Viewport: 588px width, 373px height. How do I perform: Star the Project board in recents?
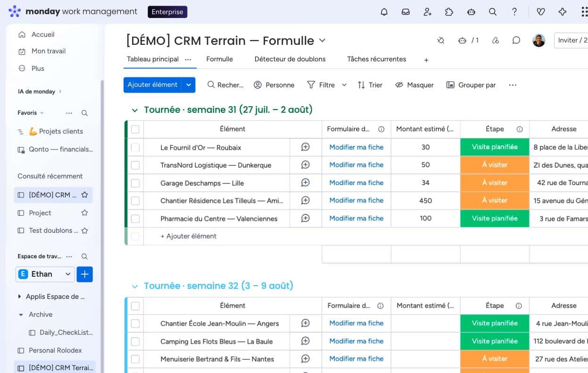click(84, 213)
